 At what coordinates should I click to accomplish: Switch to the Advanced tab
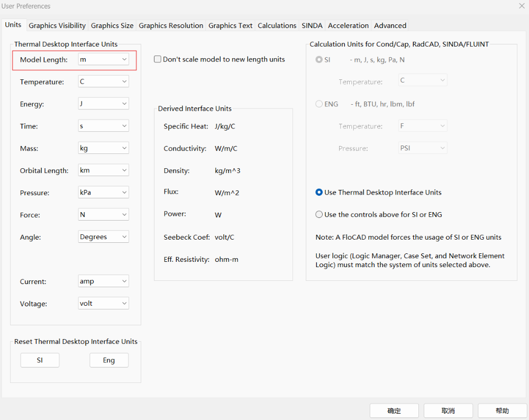390,25
